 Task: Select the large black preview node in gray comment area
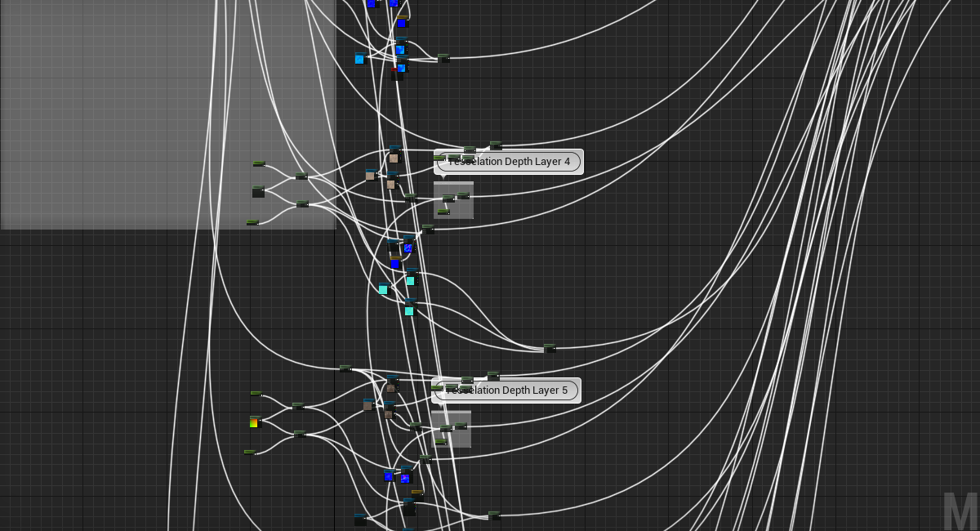[258, 192]
